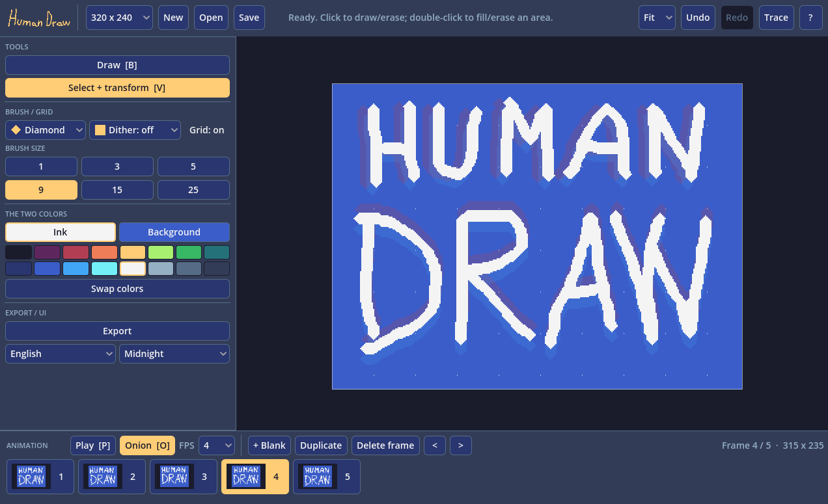The height and width of the screenshot is (504, 828).
Task: Set brush size to 5
Action: pyautogui.click(x=193, y=166)
